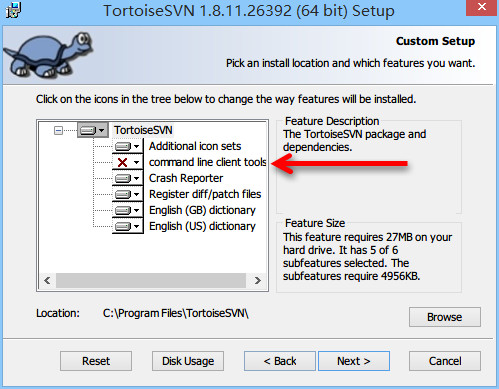Click the red X on command line tools

click(x=123, y=163)
